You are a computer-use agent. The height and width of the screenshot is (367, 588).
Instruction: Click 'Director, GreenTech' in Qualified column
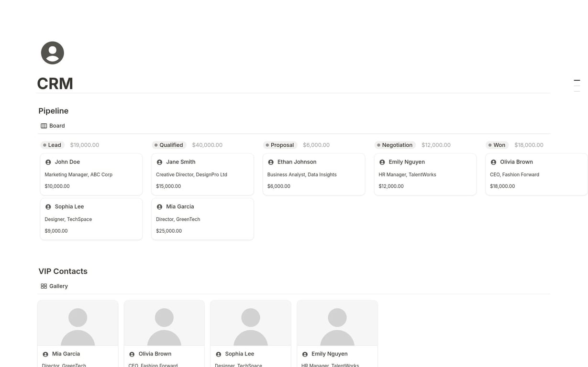click(x=178, y=219)
